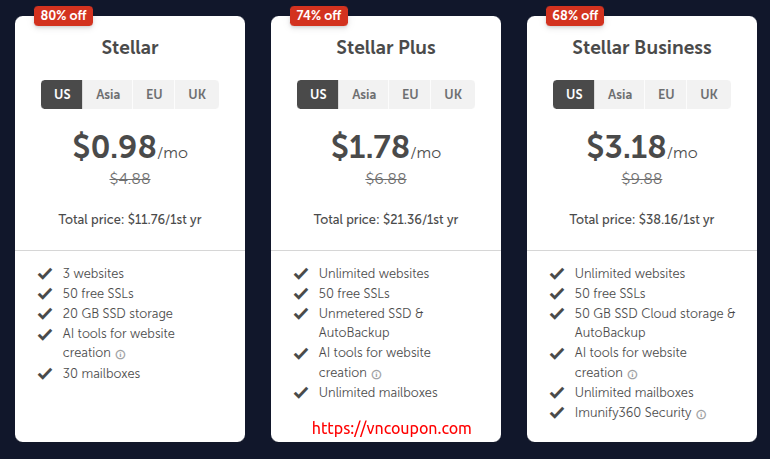Switch Stellar Business to UK region
The height and width of the screenshot is (459, 770).
[x=709, y=95]
